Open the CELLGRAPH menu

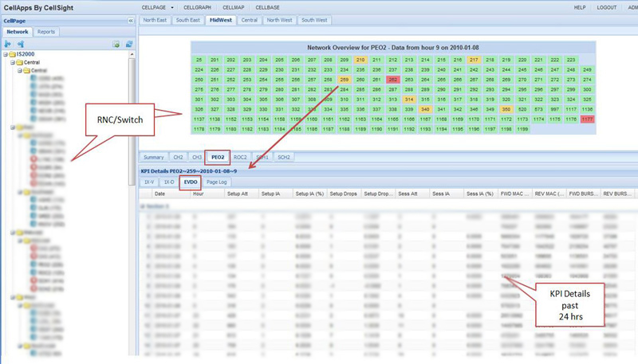197,7
